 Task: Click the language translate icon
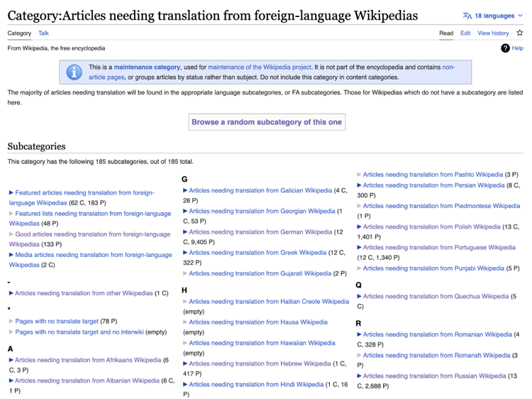pos(467,16)
